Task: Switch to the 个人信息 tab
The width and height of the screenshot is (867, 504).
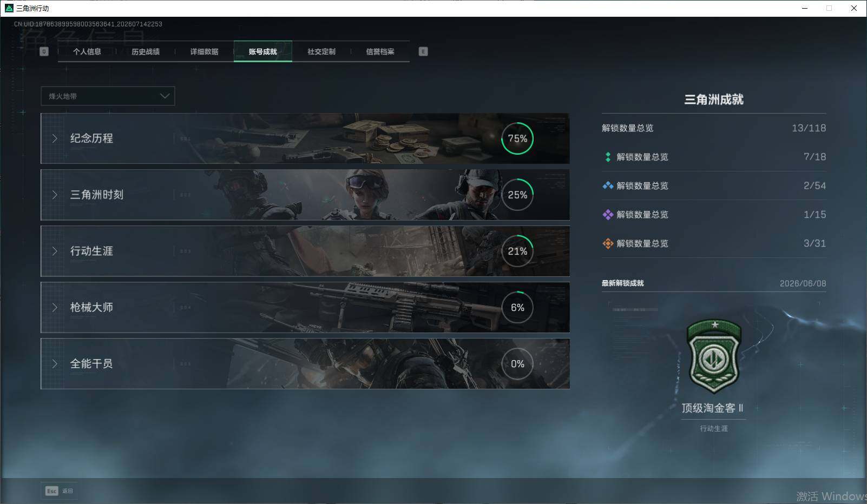Action: point(87,51)
